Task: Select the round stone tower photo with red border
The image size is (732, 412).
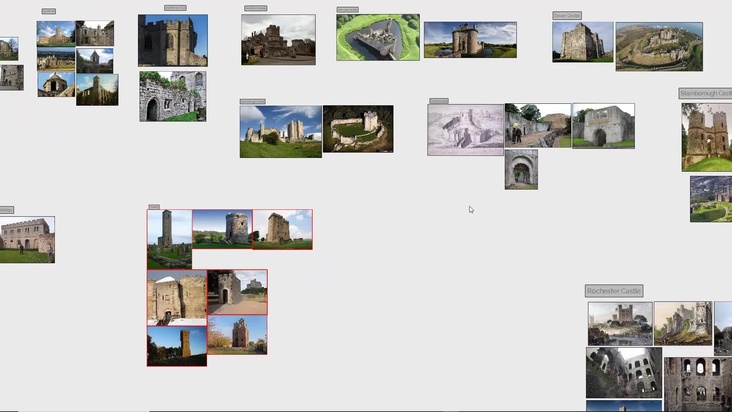Action: tap(222, 228)
